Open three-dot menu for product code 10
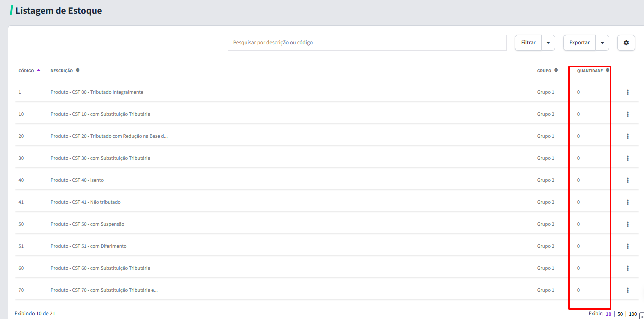The height and width of the screenshot is (319, 644). pyautogui.click(x=627, y=114)
